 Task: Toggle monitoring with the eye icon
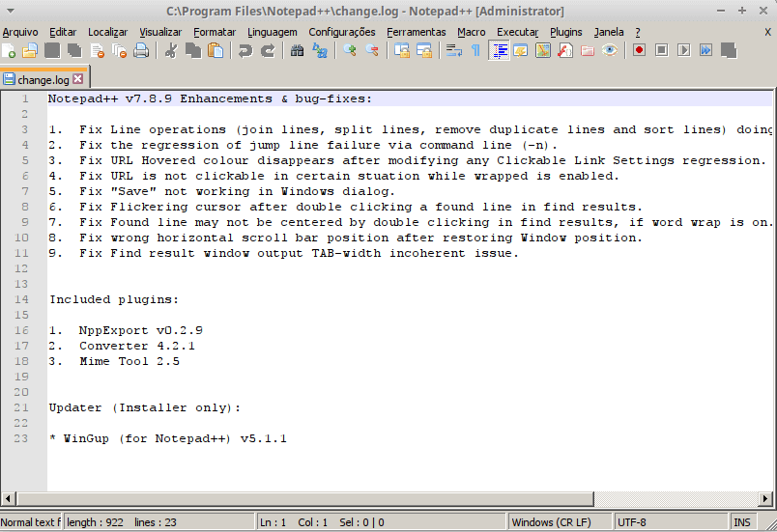coord(610,50)
